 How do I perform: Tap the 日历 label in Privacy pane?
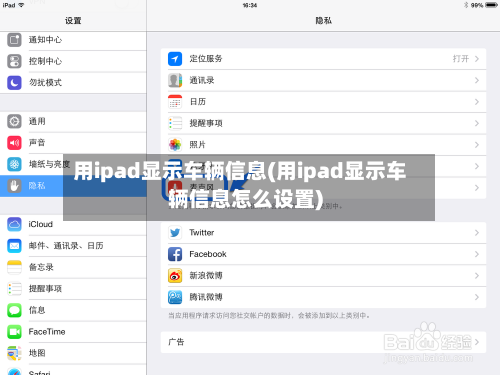click(197, 102)
